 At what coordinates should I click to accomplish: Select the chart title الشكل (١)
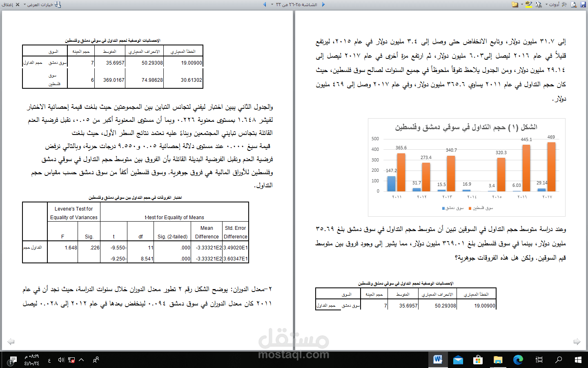pos(466,127)
